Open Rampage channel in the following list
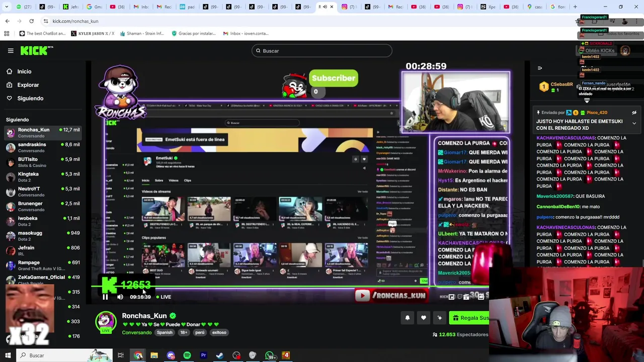This screenshot has width=644, height=362. point(43,265)
